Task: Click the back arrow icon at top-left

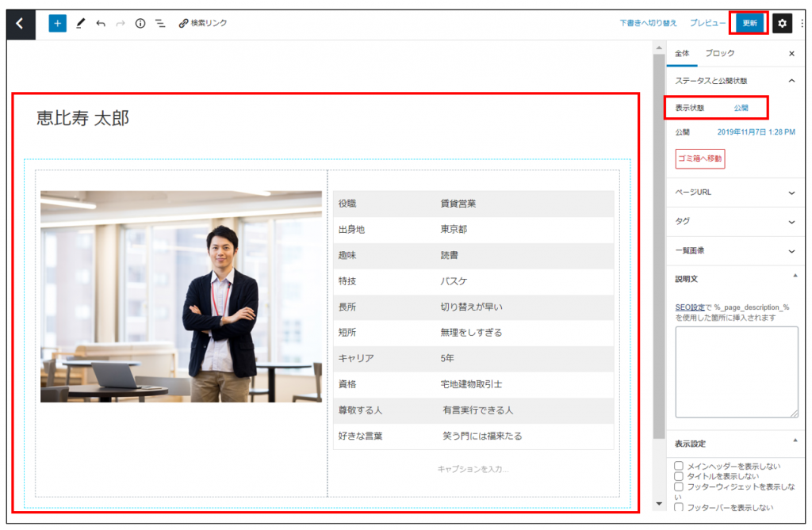Action: tap(21, 24)
